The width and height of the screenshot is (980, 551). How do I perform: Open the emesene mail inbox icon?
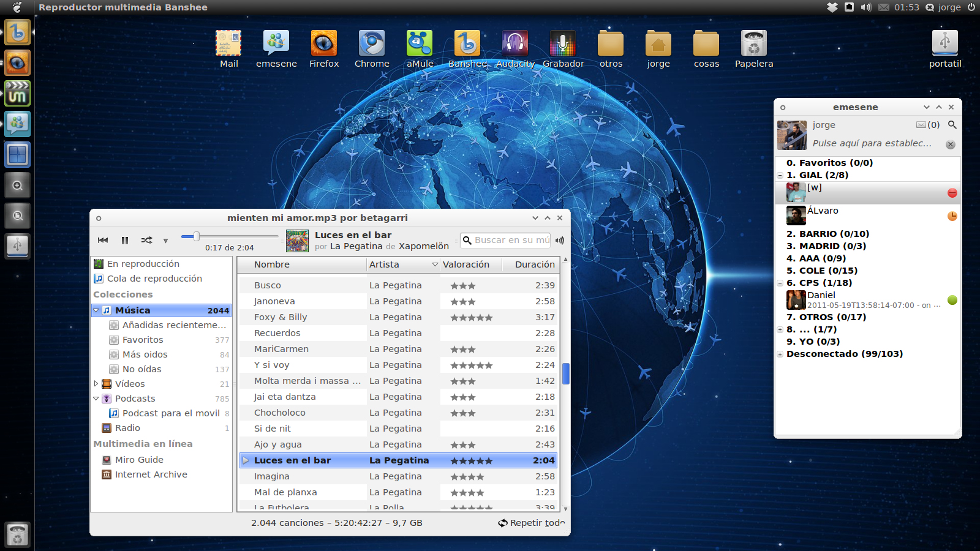921,125
